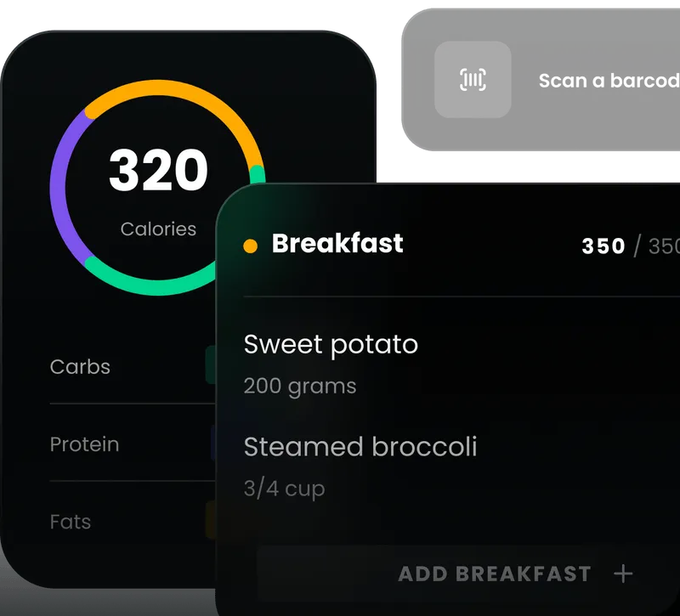
Task: Click the green swatch beside Carbs
Action: [x=211, y=365]
